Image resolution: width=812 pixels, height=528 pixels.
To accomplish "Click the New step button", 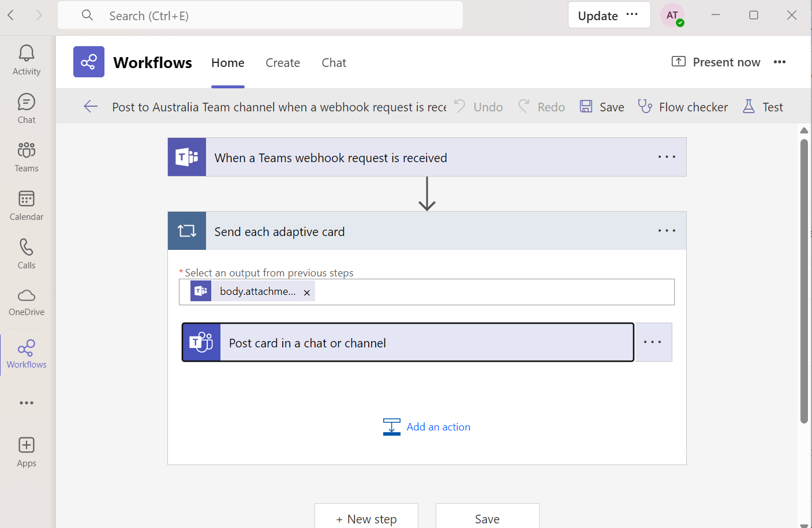I will point(366,516).
